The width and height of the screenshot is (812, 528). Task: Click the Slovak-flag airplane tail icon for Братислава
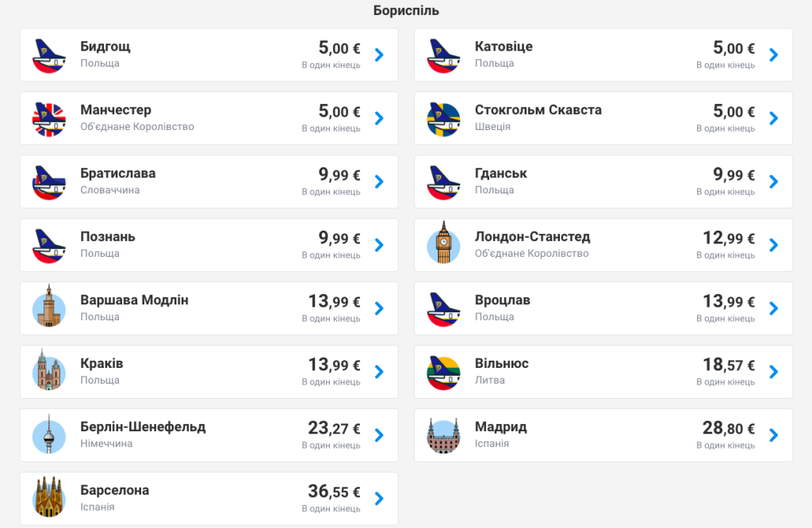click(49, 181)
